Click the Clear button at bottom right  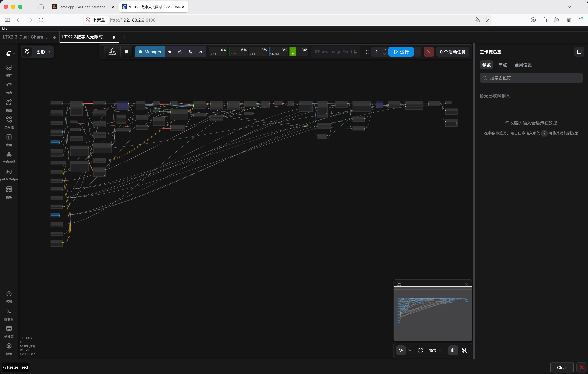point(562,367)
